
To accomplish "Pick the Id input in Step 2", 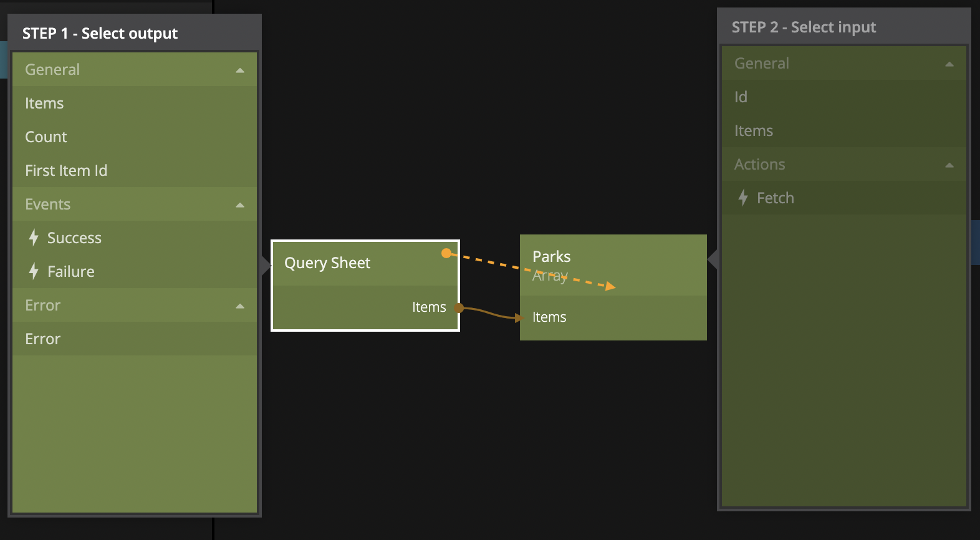I will tap(741, 97).
